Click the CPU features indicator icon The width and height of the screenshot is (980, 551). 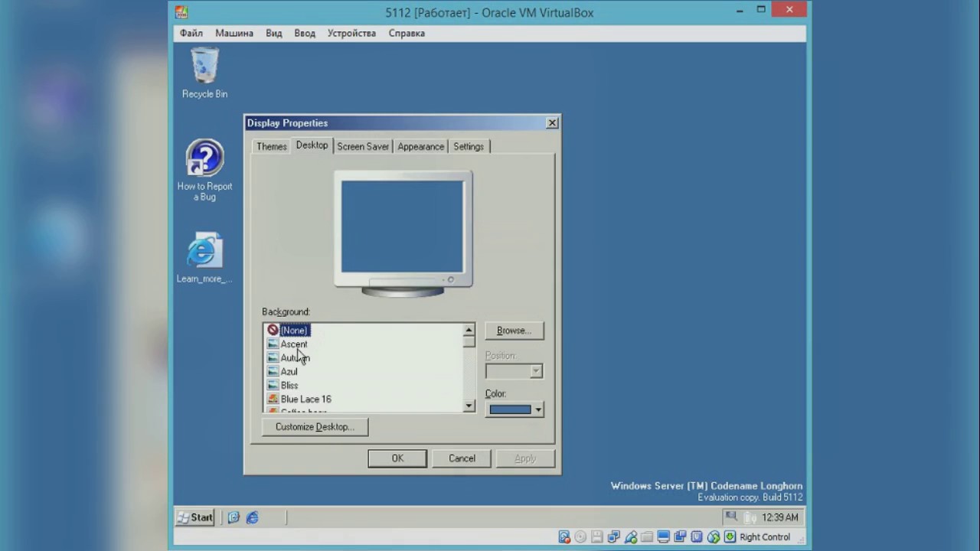coord(697,536)
